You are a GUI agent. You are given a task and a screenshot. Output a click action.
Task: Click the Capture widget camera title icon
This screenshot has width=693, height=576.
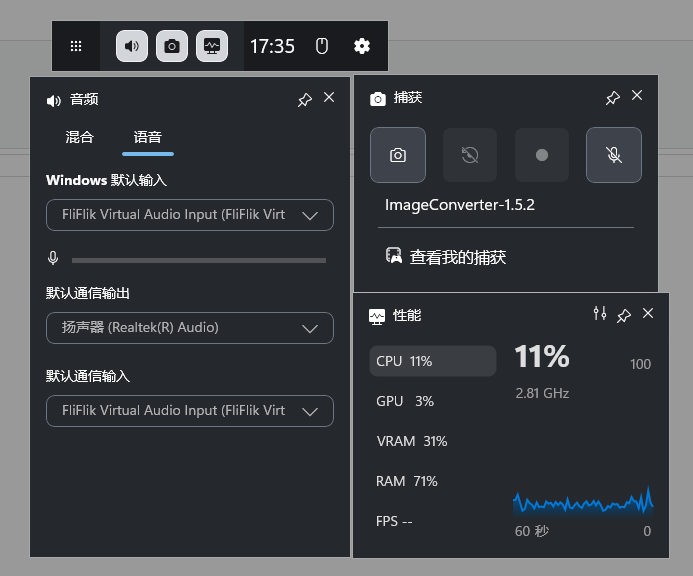pyautogui.click(x=378, y=99)
